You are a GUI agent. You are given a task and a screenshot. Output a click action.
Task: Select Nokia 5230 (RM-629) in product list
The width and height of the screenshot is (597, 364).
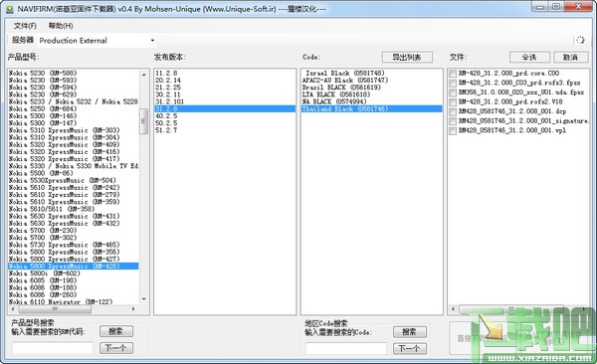tap(74, 94)
